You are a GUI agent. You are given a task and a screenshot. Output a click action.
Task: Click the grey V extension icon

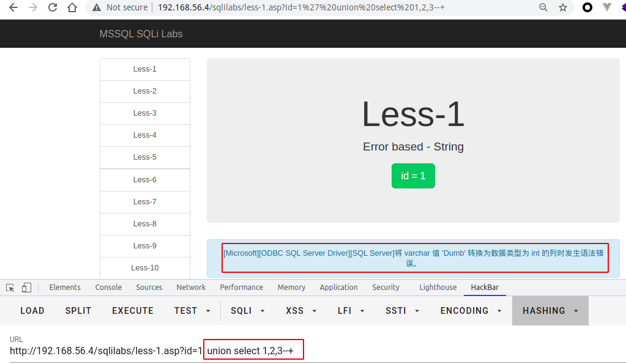607,7
